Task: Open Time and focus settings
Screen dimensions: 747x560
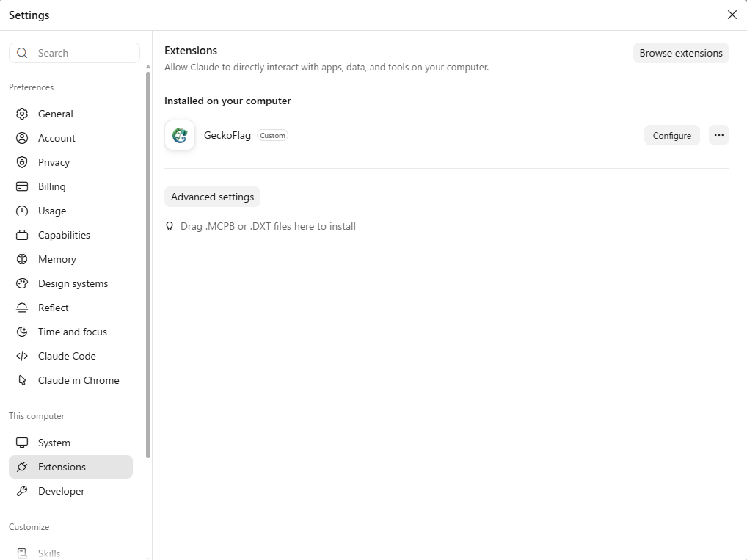Action: coord(70,332)
